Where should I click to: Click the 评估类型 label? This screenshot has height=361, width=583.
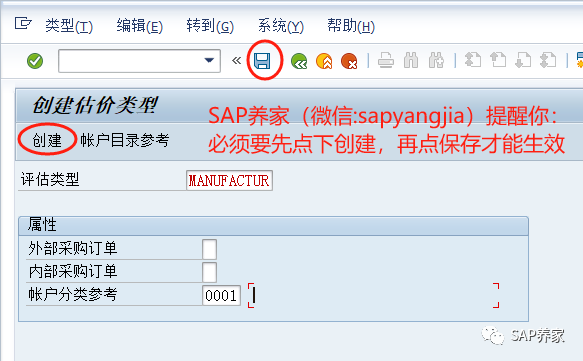[50, 180]
